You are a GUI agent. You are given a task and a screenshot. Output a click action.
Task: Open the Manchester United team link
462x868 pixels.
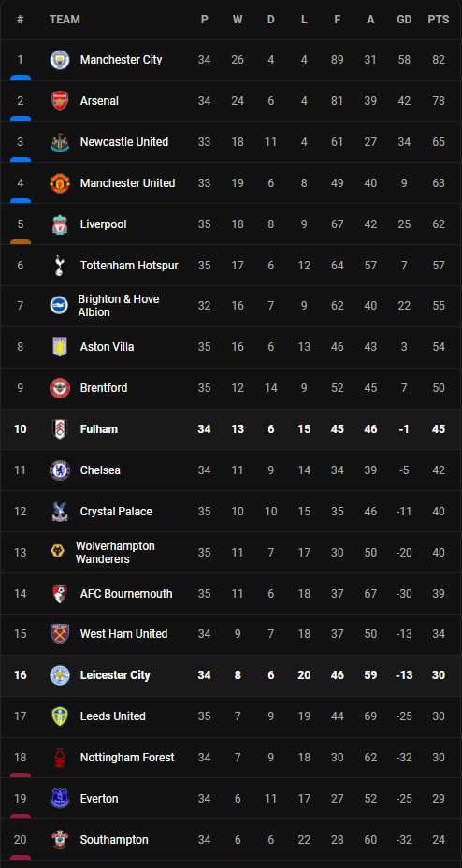[x=128, y=183]
